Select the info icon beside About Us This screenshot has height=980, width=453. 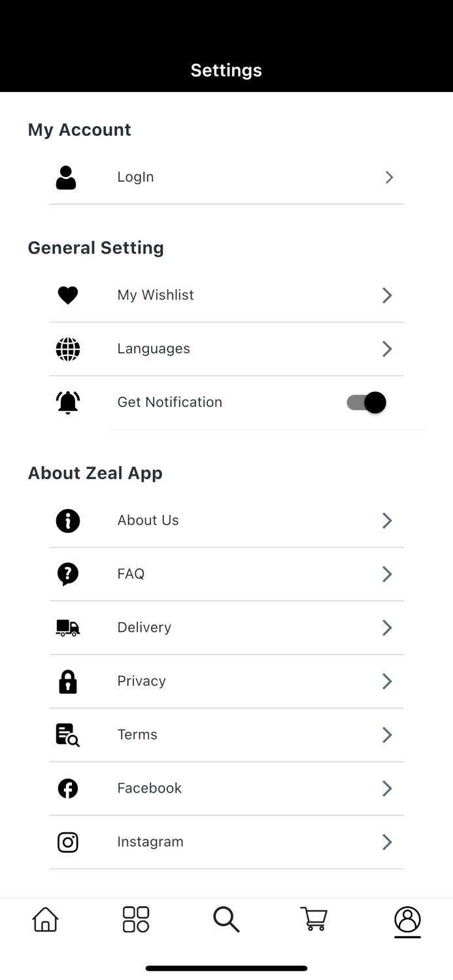click(67, 520)
